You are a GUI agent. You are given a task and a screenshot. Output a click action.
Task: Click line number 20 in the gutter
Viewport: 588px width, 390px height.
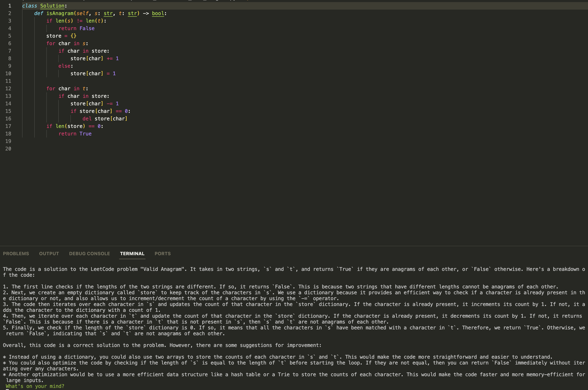pos(8,149)
